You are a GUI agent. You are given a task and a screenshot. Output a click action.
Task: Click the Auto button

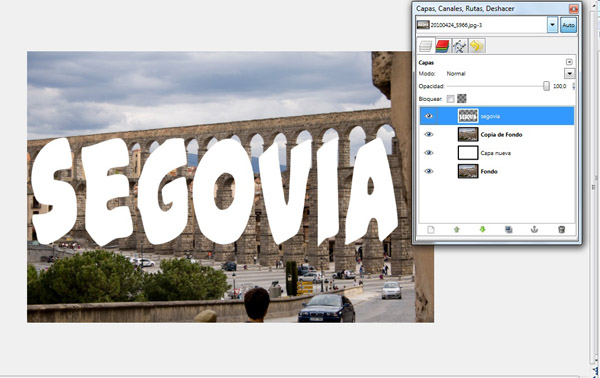pos(568,25)
